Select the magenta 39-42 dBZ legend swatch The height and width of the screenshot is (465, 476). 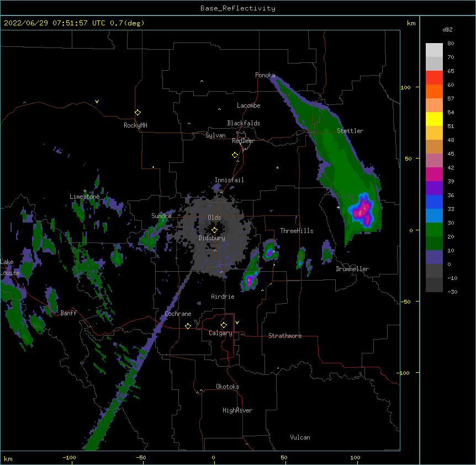pos(434,174)
